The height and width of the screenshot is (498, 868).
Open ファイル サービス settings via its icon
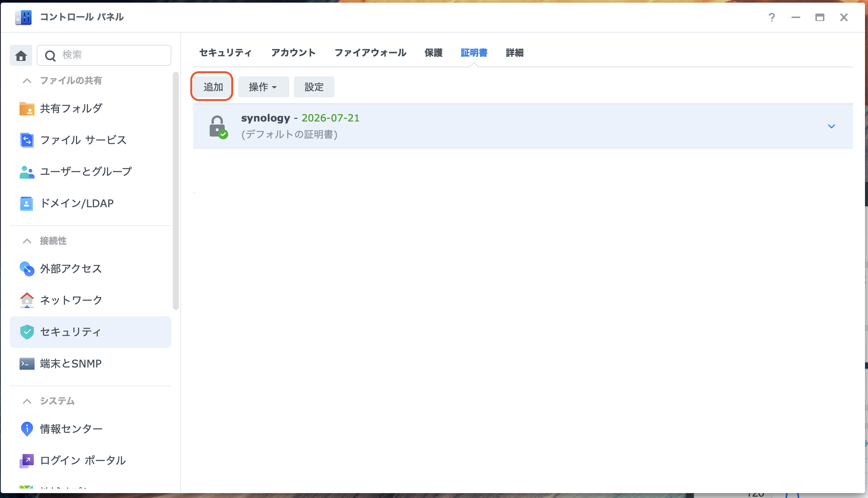(26, 140)
